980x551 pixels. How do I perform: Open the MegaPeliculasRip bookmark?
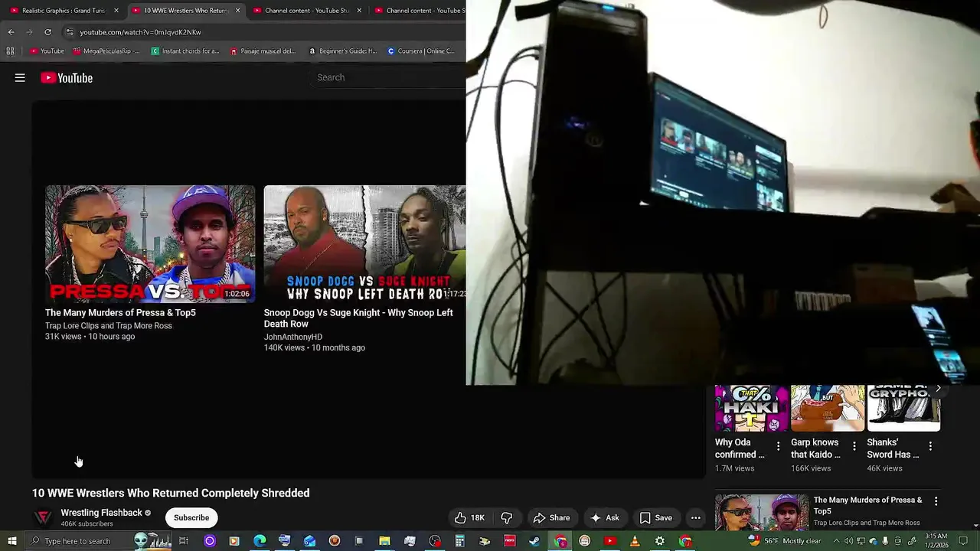pos(106,51)
